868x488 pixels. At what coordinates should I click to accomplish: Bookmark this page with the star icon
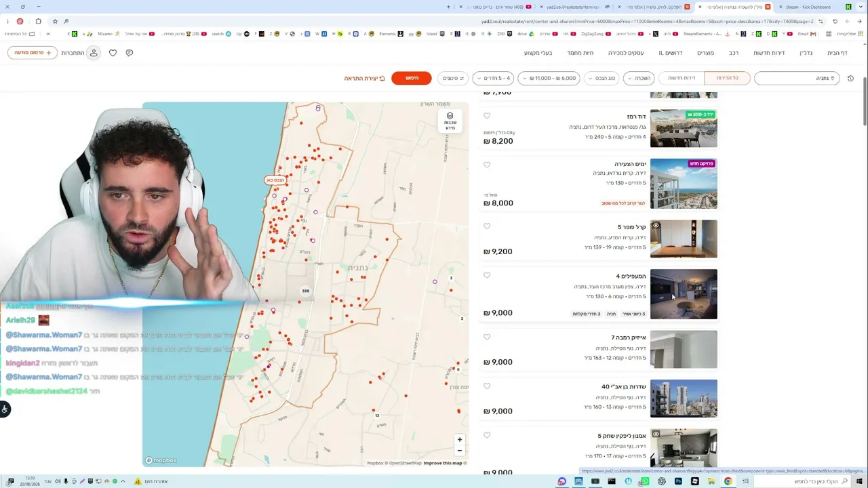[x=55, y=21]
